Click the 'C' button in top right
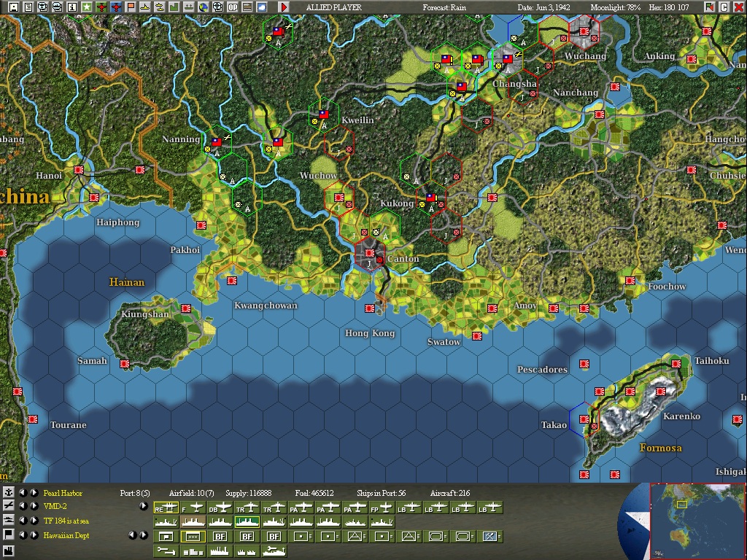The height and width of the screenshot is (560, 747). pos(724,7)
